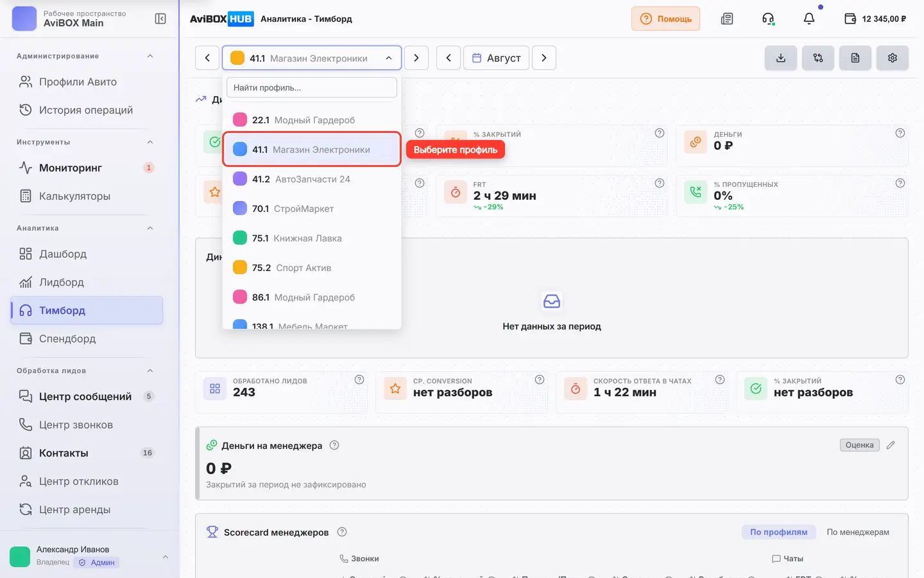This screenshot has width=924, height=578.
Task: Open Центр сообщений in sidebar
Action: [87, 396]
